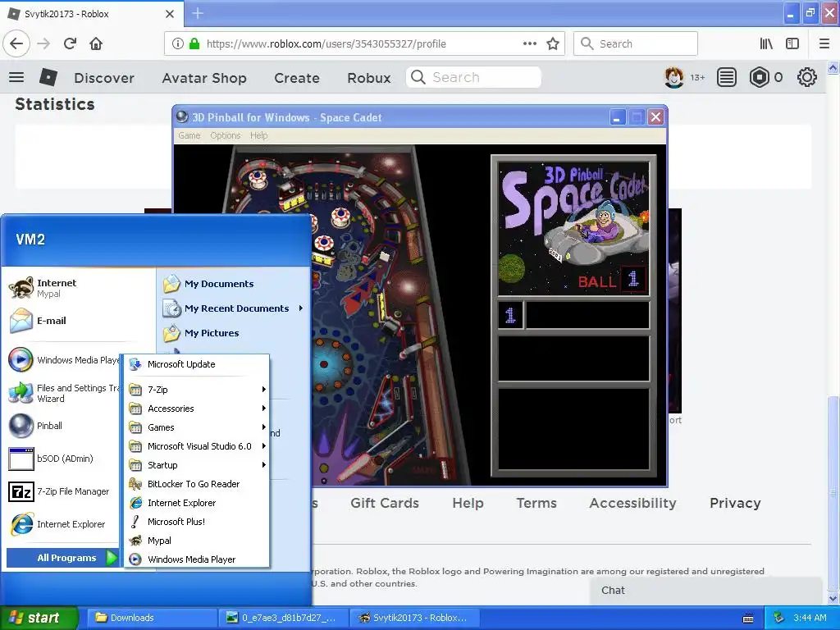Go to the browser home page icon
This screenshot has height=630, width=840.
tap(96, 43)
